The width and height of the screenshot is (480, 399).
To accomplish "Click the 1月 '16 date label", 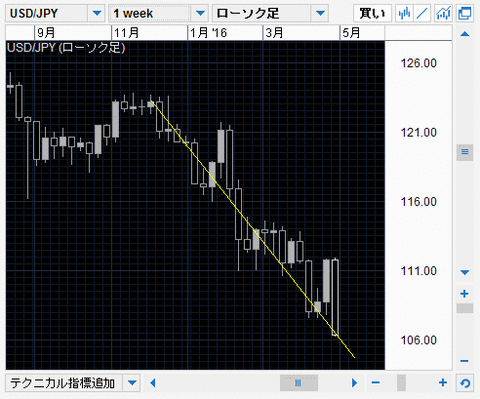I will [x=209, y=33].
